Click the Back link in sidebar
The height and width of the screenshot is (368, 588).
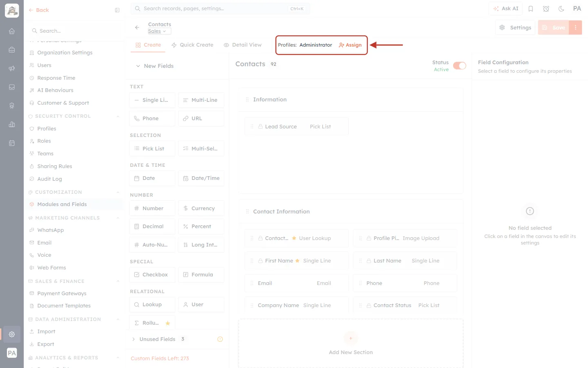(39, 10)
